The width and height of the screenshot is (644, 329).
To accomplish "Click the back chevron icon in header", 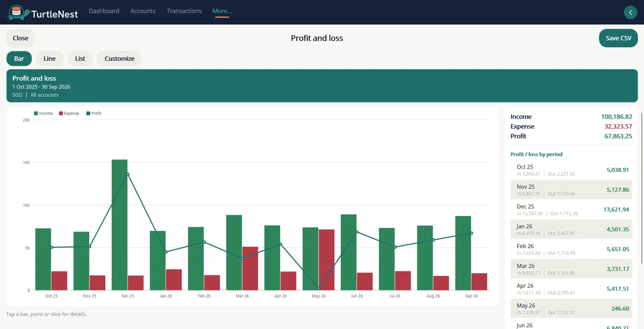I will (x=630, y=12).
